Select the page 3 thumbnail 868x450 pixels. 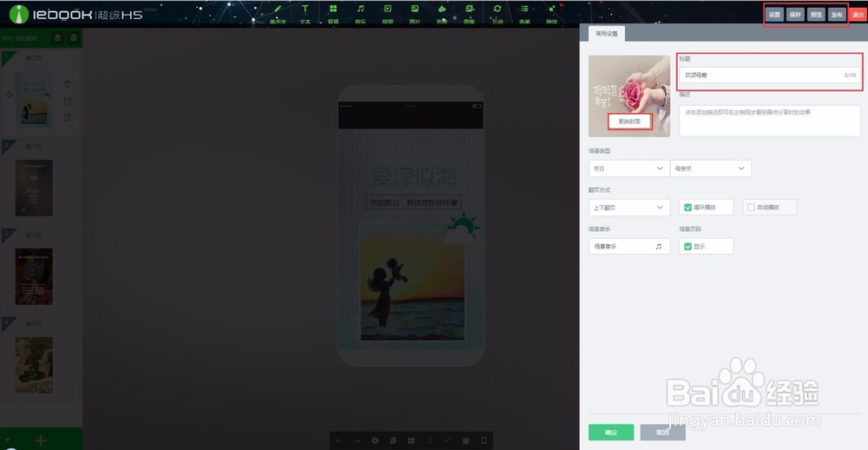click(34, 276)
